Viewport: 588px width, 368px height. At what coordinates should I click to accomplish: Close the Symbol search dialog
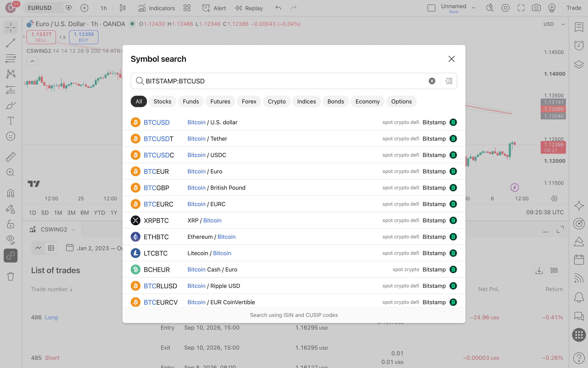451,59
